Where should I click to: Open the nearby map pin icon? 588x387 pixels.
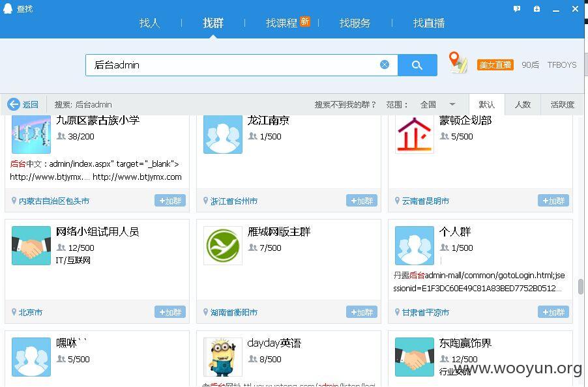pos(458,62)
